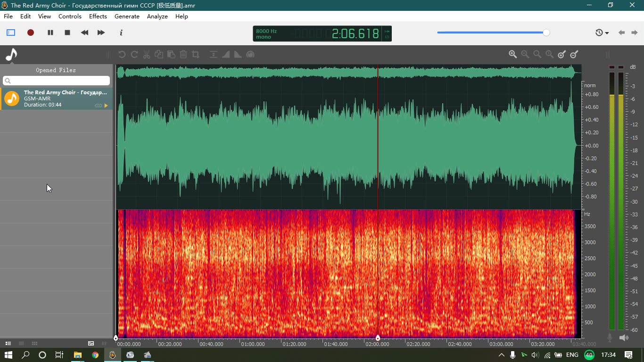The image size is (644, 362).
Task: Click ENG language indicator in tray
Action: pos(572,355)
